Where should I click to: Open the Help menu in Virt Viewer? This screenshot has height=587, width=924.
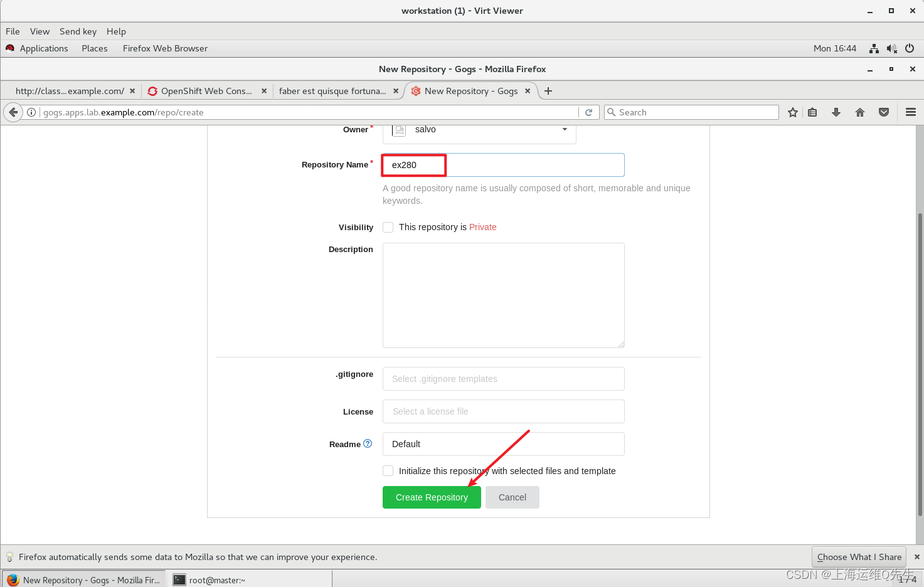(116, 31)
